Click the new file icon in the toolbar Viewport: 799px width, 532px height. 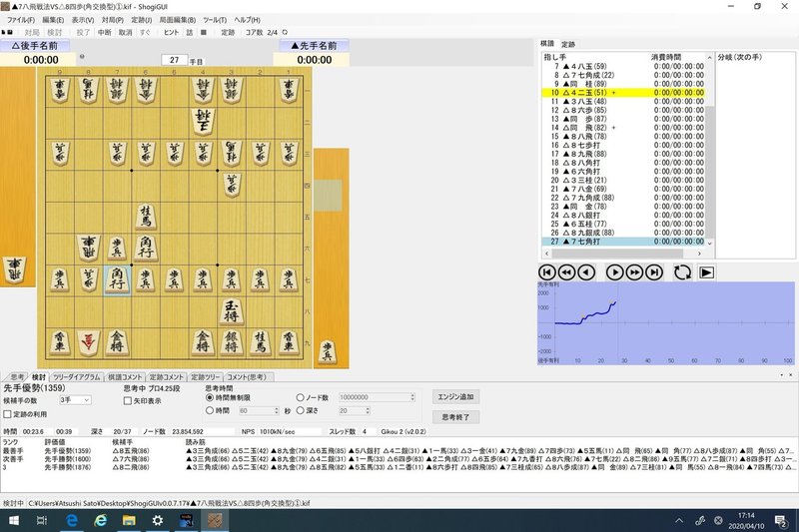pyautogui.click(x=4, y=32)
